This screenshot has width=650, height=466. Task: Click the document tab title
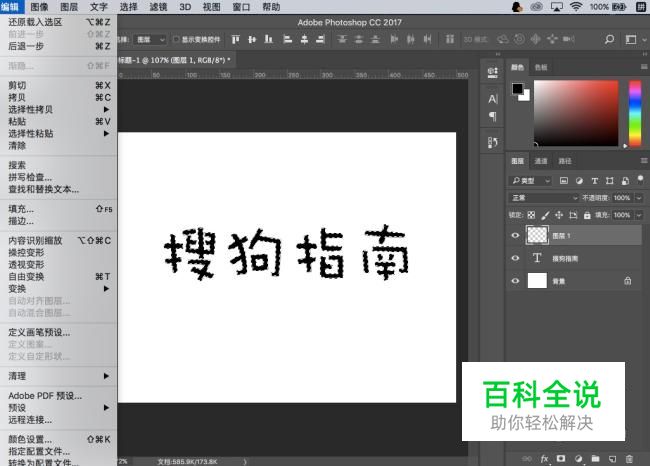pyautogui.click(x=174, y=60)
